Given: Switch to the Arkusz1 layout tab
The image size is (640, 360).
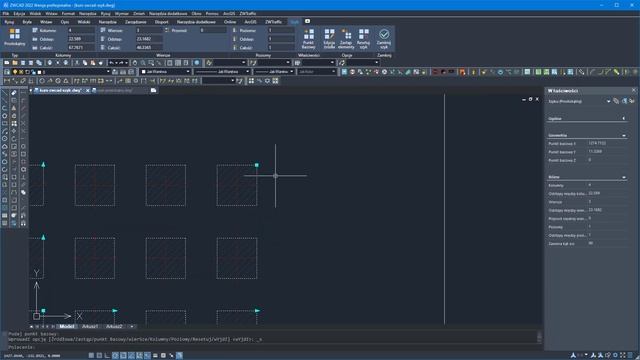Looking at the screenshot, I should tap(90, 327).
